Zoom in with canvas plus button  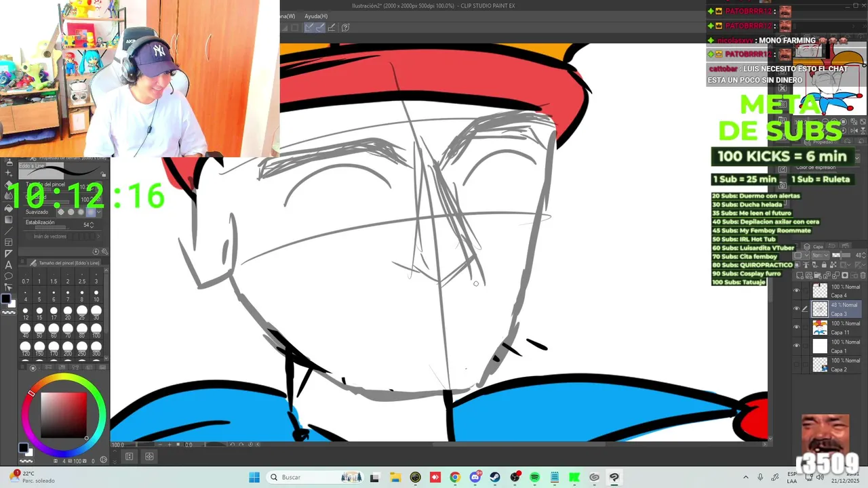click(170, 445)
